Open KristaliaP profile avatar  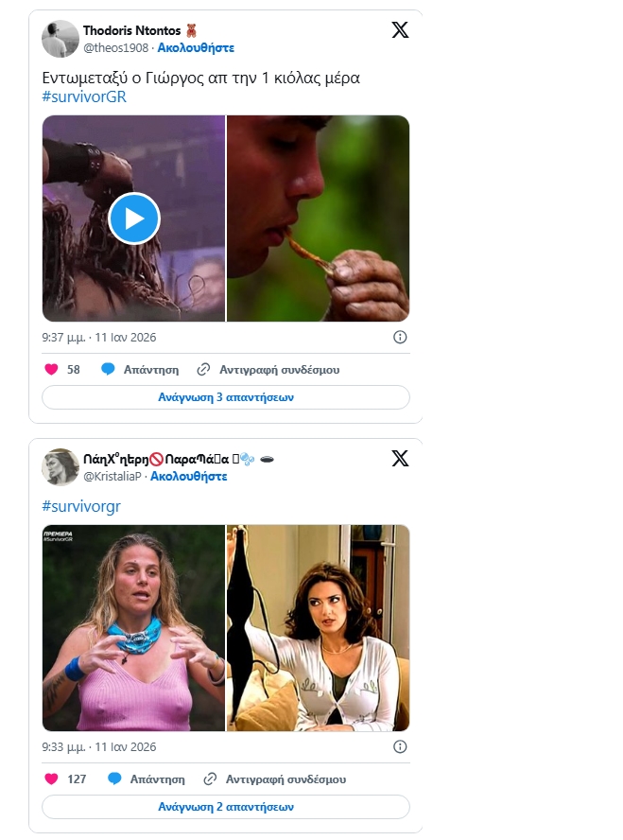coord(61,467)
